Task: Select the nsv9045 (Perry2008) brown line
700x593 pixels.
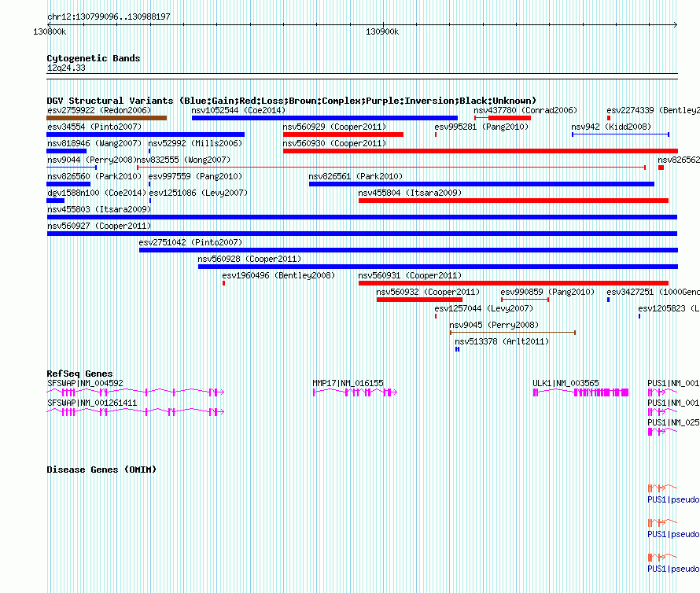Action: click(x=513, y=333)
